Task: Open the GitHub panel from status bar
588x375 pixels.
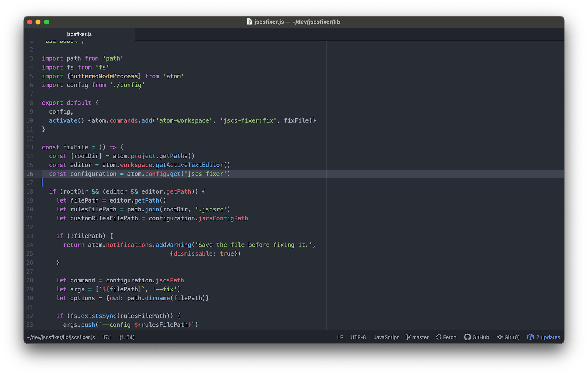Action: coord(477,337)
